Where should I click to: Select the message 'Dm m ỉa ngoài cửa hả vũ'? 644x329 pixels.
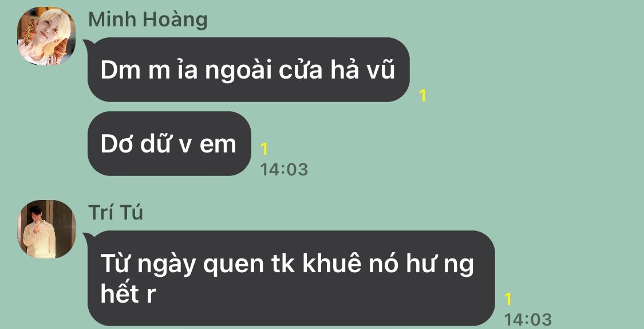(x=248, y=69)
